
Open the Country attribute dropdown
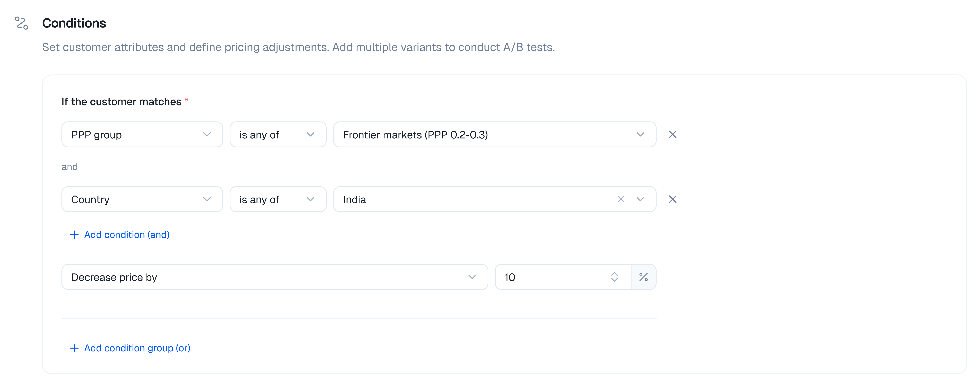coord(142,199)
